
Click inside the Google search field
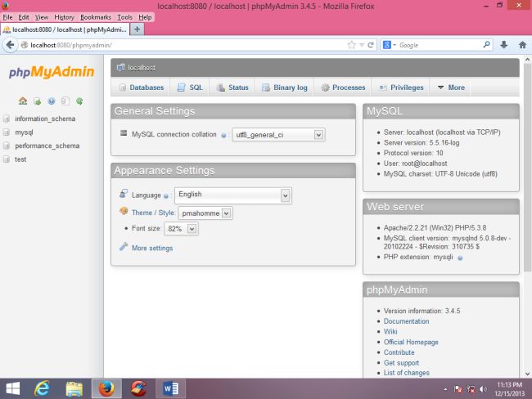tap(440, 45)
